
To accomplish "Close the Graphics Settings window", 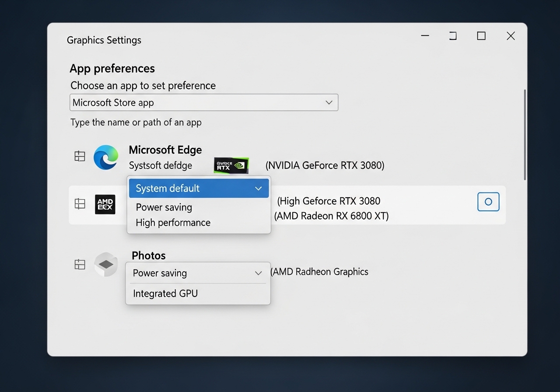I will tap(511, 36).
